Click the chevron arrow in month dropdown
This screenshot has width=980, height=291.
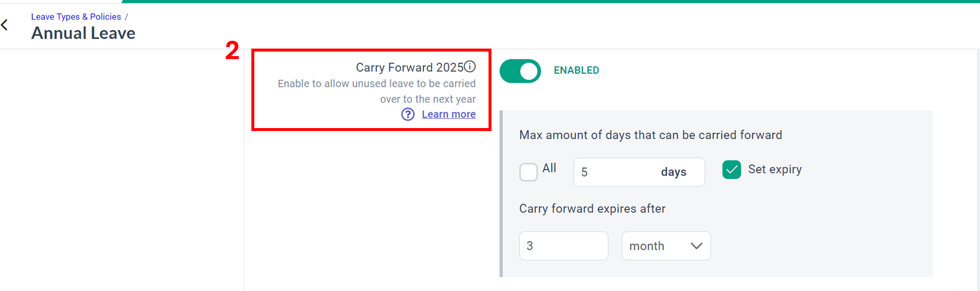pos(696,246)
